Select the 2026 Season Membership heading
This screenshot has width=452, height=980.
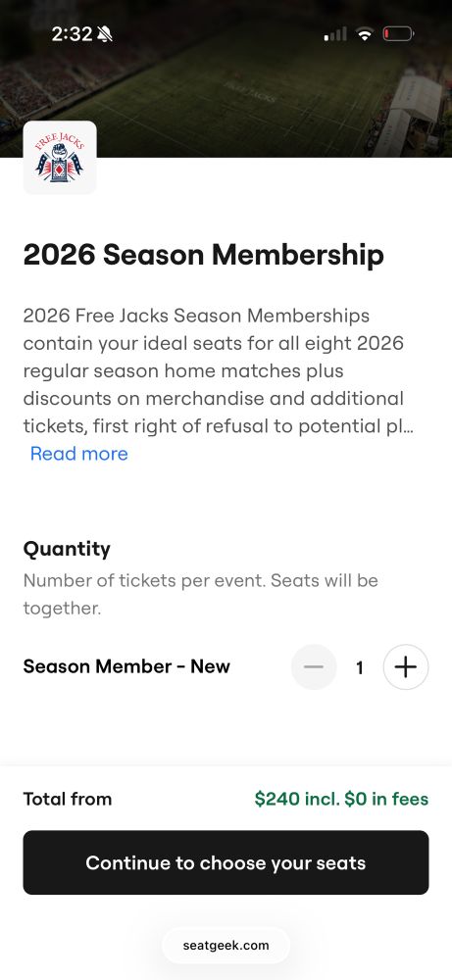click(x=204, y=255)
